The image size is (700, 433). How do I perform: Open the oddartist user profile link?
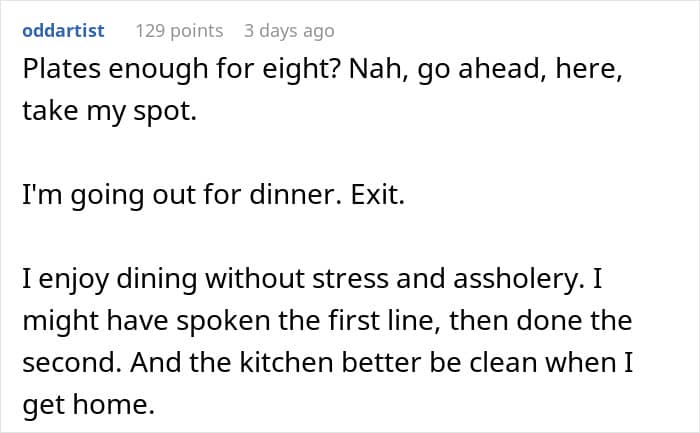(64, 31)
